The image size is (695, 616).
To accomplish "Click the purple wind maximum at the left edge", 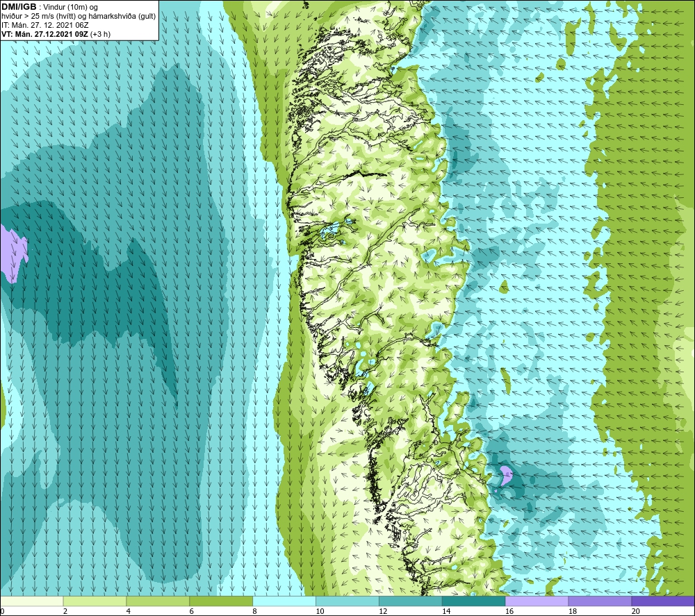I will pyautogui.click(x=13, y=254).
